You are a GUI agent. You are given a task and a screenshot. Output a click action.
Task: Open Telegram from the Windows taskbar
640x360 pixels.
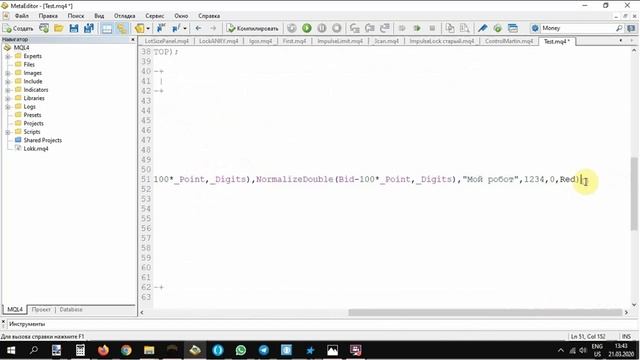(x=264, y=350)
